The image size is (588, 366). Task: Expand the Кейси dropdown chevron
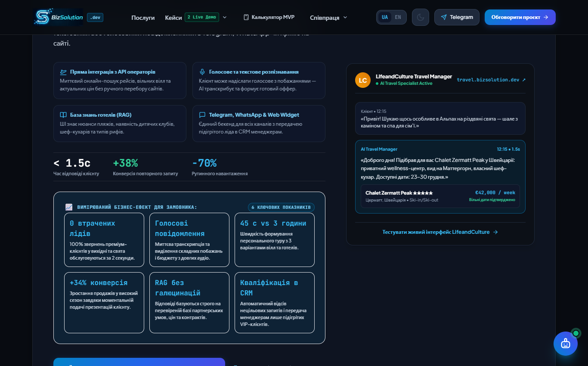225,17
